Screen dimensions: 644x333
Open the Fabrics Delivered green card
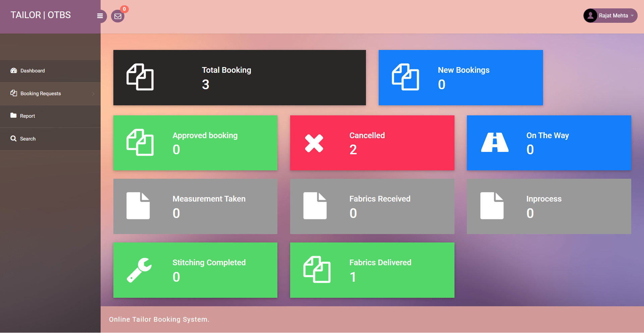(x=372, y=270)
